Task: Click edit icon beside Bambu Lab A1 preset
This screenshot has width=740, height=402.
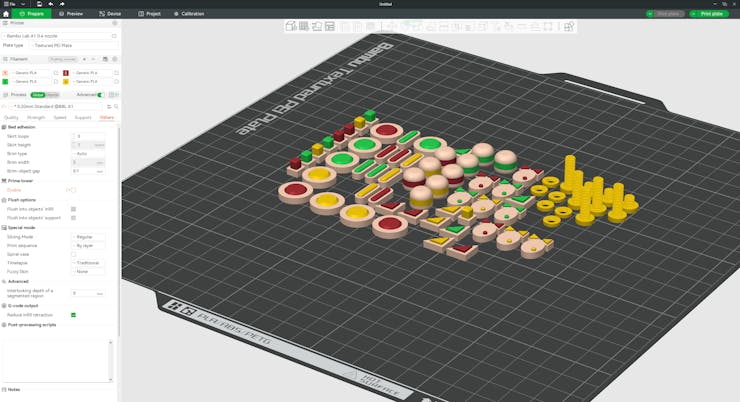Action: [114, 36]
